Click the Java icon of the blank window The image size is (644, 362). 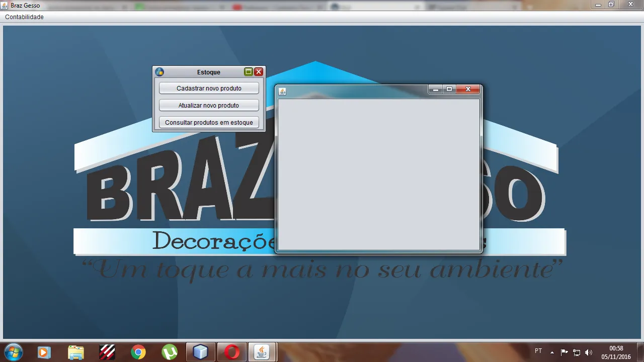(282, 91)
